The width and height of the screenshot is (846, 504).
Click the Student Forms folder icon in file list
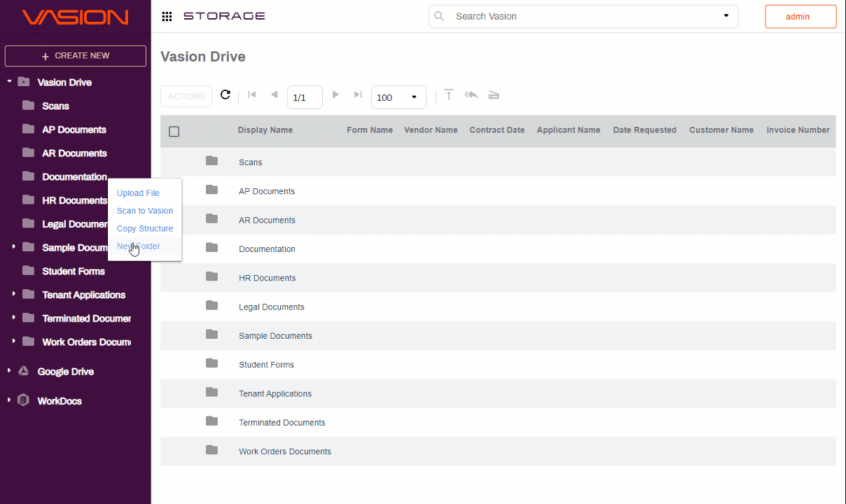coord(211,363)
